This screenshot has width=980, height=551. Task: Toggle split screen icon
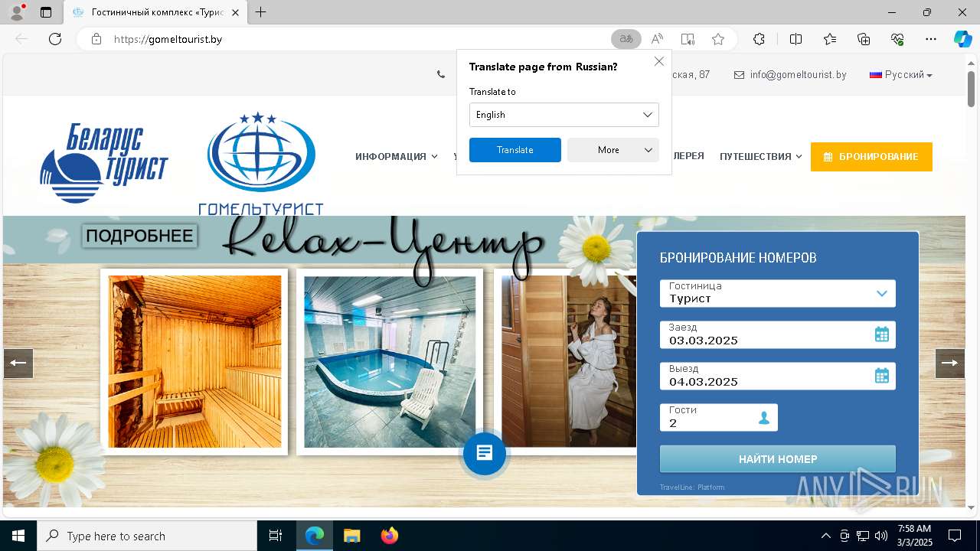click(x=795, y=39)
